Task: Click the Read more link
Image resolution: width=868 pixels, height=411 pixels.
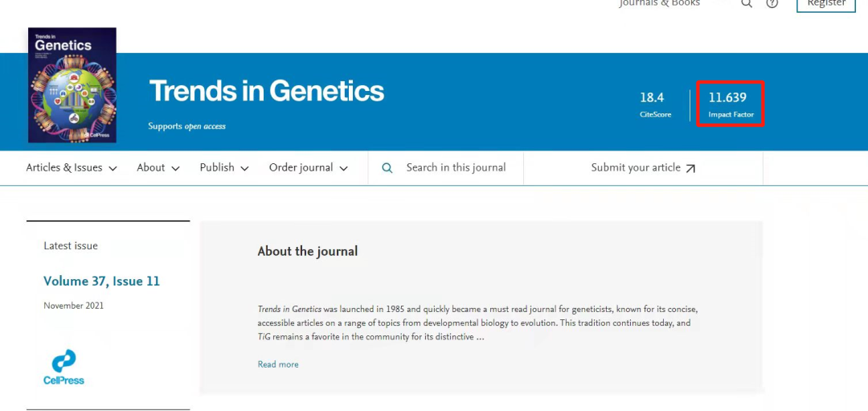Action: [x=278, y=364]
